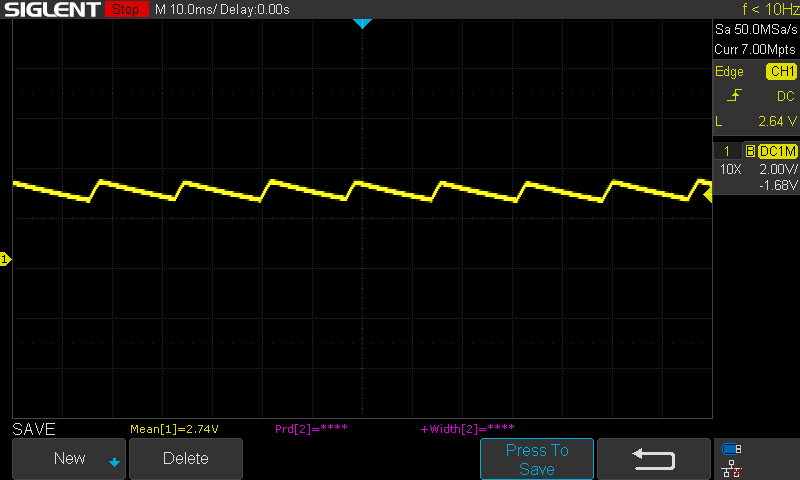
Task: Select the Mean[1] measurement readout
Action: (x=174, y=429)
